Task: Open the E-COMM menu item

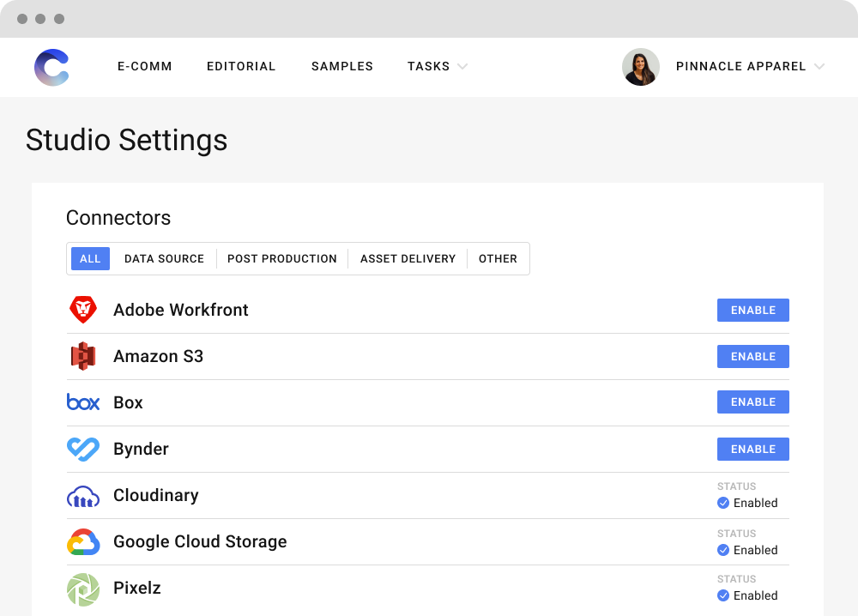Action: tap(145, 66)
